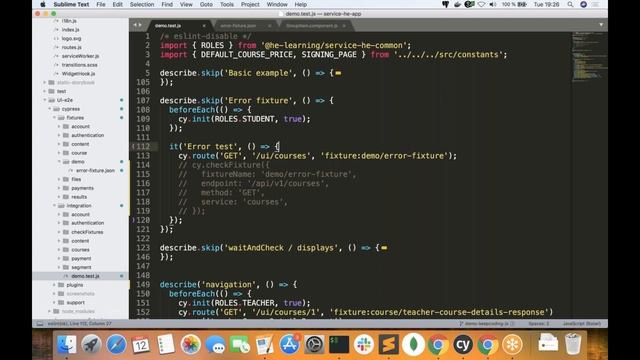Open Slack from the Dock
The height and width of the screenshot is (360, 640).
coord(364,344)
